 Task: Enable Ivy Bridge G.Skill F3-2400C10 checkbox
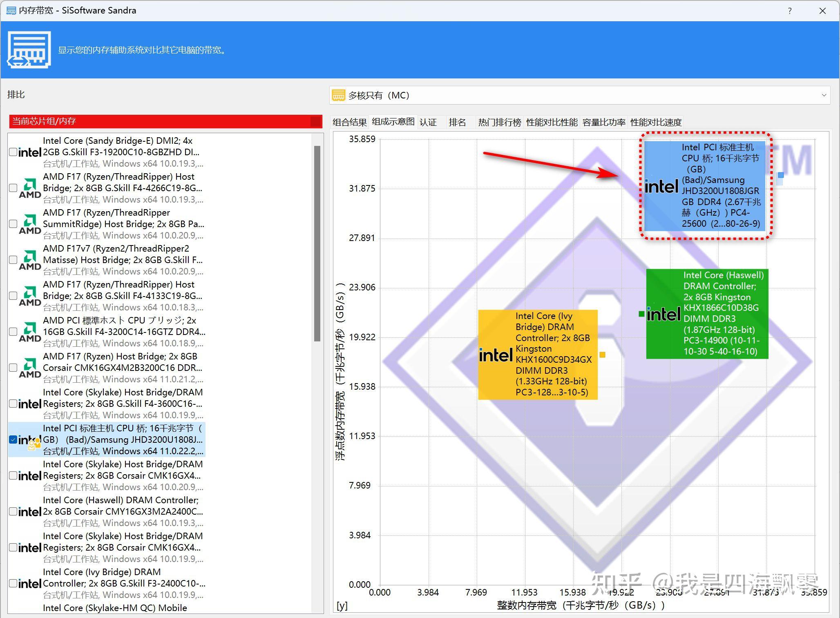13,583
